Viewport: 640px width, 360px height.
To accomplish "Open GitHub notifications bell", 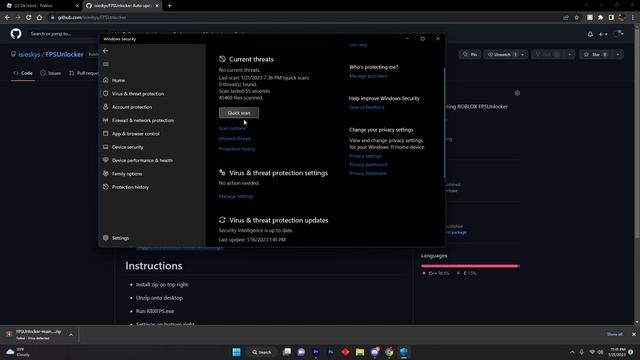I will point(590,34).
